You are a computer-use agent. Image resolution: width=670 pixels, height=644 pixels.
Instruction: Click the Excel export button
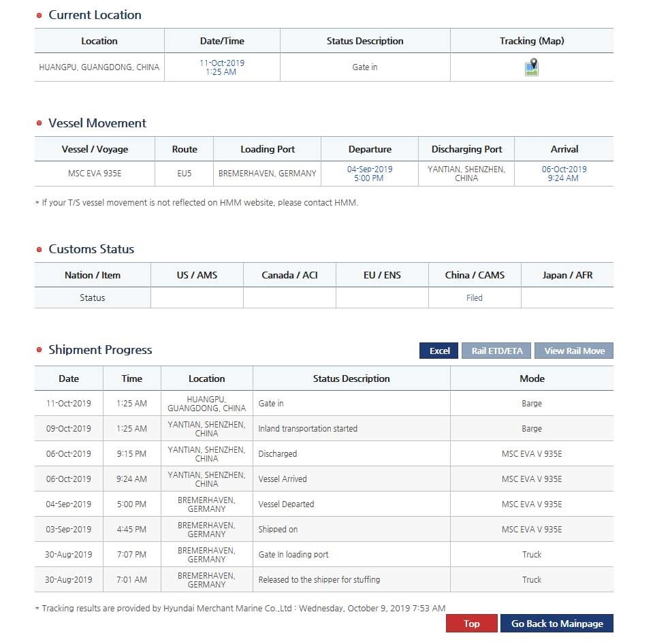(439, 351)
